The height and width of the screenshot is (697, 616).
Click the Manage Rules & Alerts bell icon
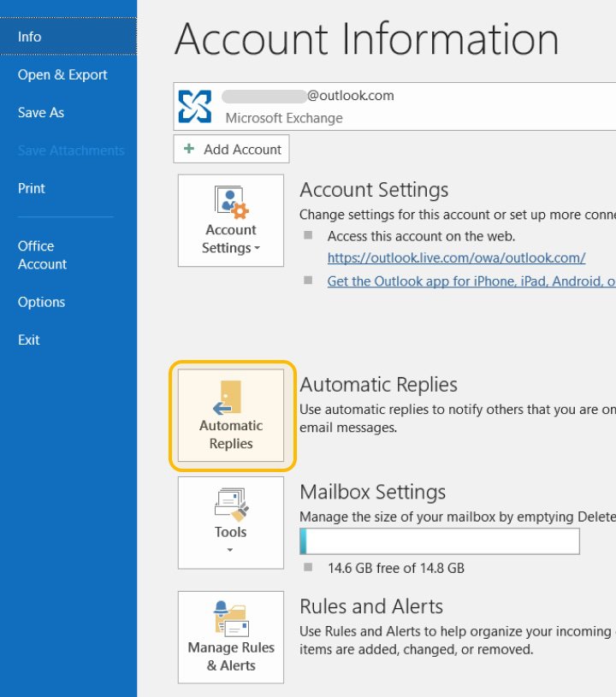pyautogui.click(x=231, y=618)
